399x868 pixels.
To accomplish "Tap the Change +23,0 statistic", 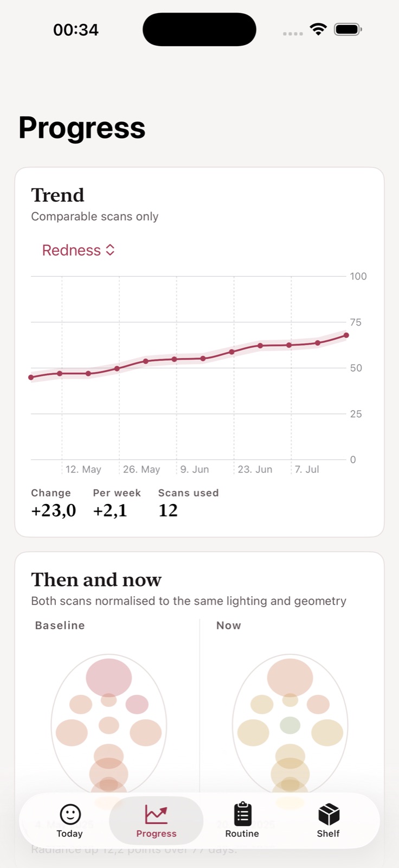I will [54, 503].
